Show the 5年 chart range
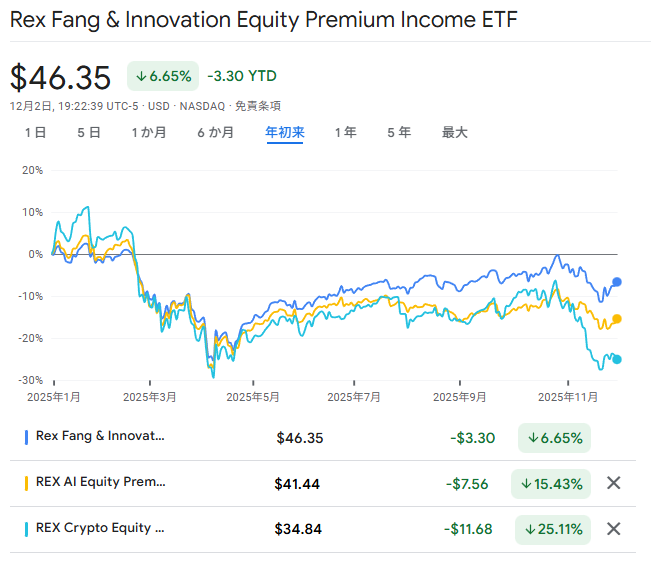The width and height of the screenshot is (651, 561). tap(398, 132)
